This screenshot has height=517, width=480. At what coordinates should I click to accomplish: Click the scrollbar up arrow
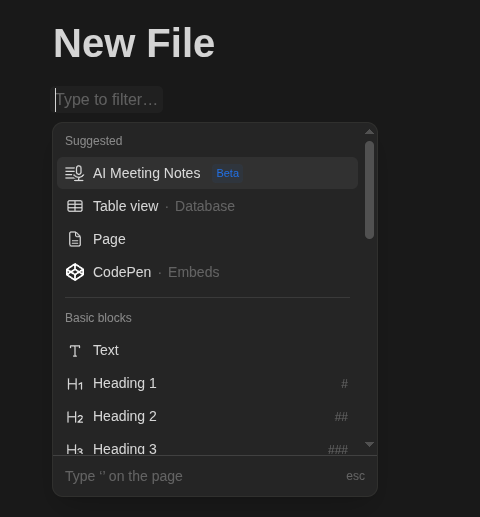[369, 132]
